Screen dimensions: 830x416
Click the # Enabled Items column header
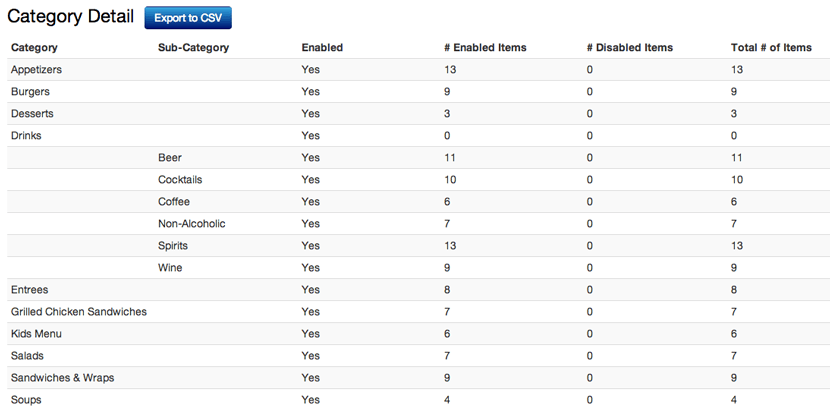[x=485, y=48]
